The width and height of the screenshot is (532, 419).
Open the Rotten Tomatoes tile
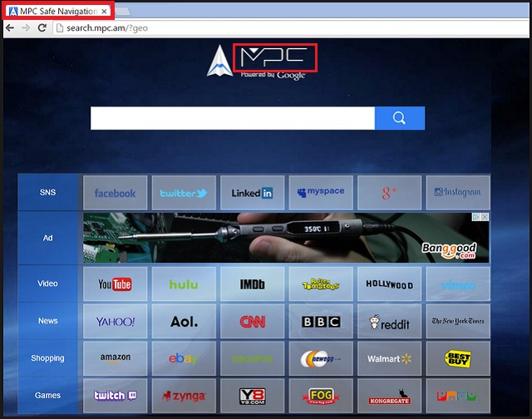[x=321, y=284]
